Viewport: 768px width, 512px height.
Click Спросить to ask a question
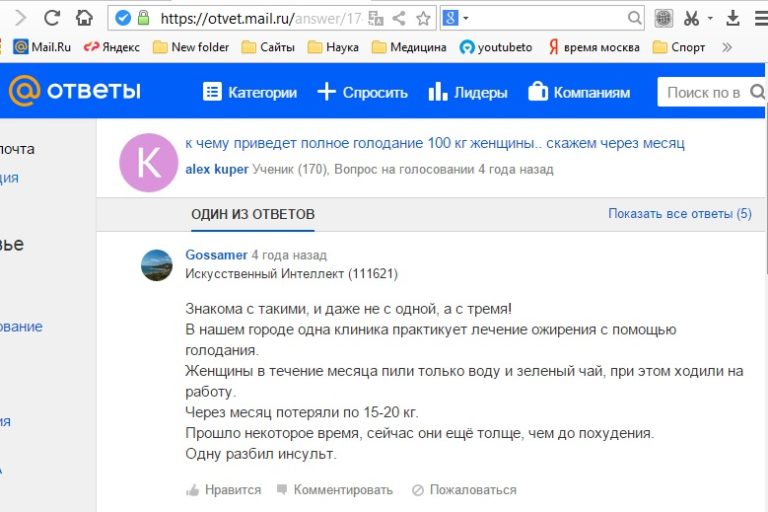click(x=362, y=92)
